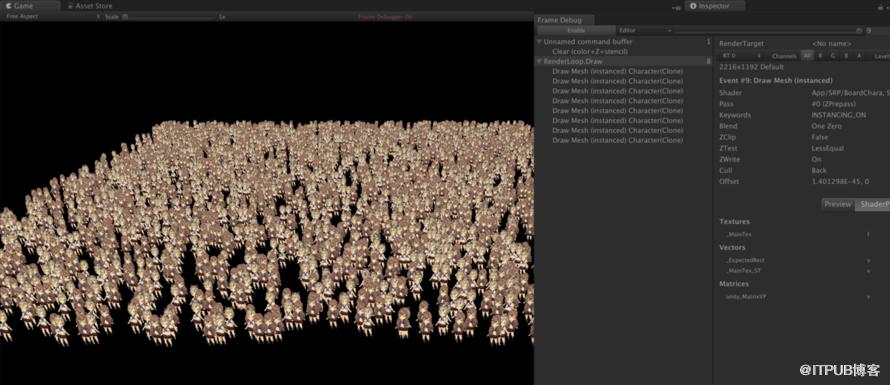Open the Free Aspect dropdown
This screenshot has height=385, width=890.
click(x=52, y=16)
